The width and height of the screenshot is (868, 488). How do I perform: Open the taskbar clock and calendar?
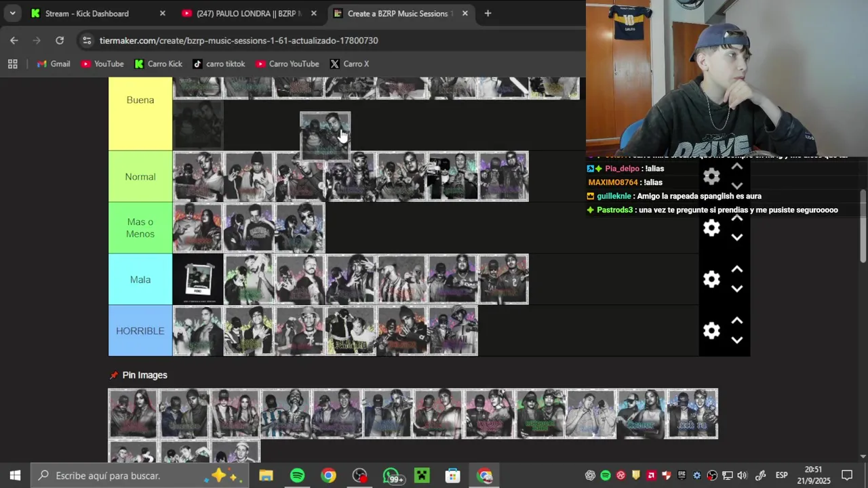814,476
